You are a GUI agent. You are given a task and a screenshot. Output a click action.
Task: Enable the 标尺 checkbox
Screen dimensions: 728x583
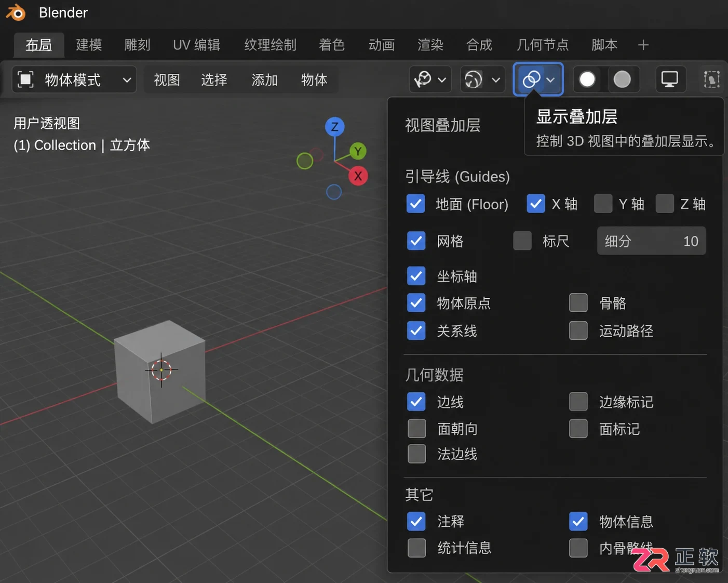pos(522,241)
